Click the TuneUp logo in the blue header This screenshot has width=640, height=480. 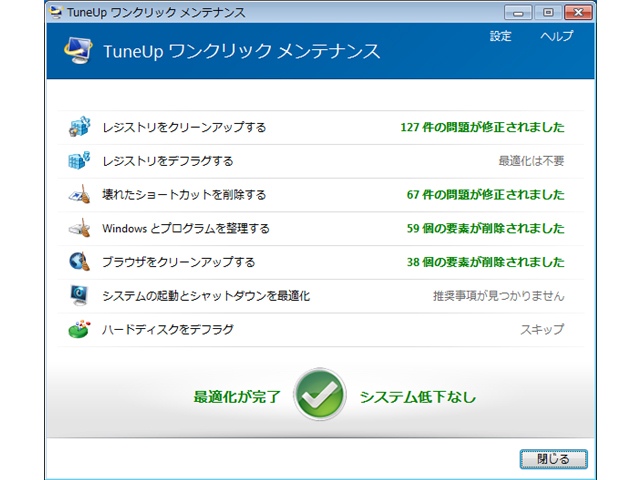[78, 50]
